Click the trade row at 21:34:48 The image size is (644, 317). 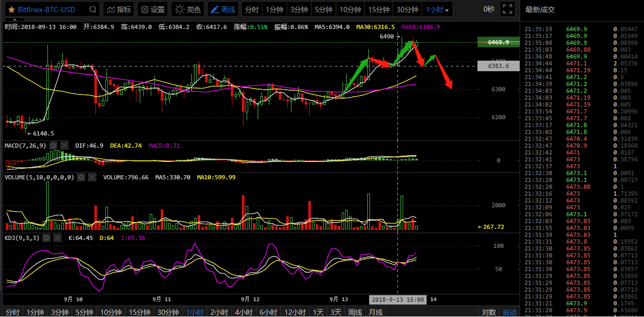pos(581,56)
